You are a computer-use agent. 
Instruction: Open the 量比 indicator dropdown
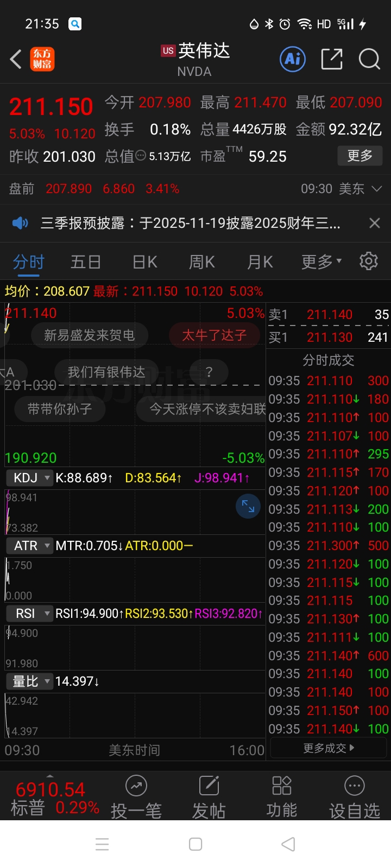pos(29,681)
